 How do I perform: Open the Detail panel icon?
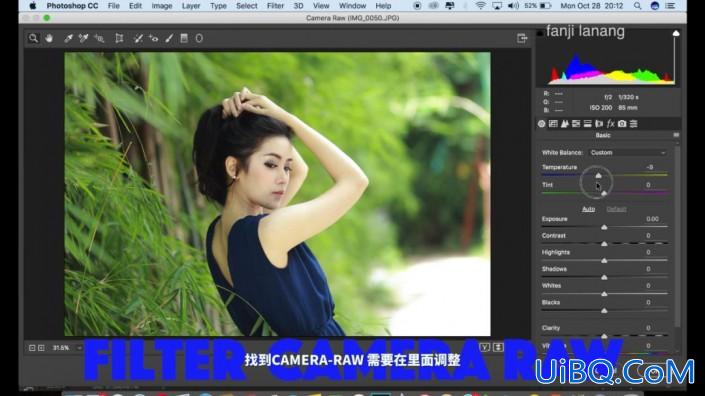click(x=565, y=124)
